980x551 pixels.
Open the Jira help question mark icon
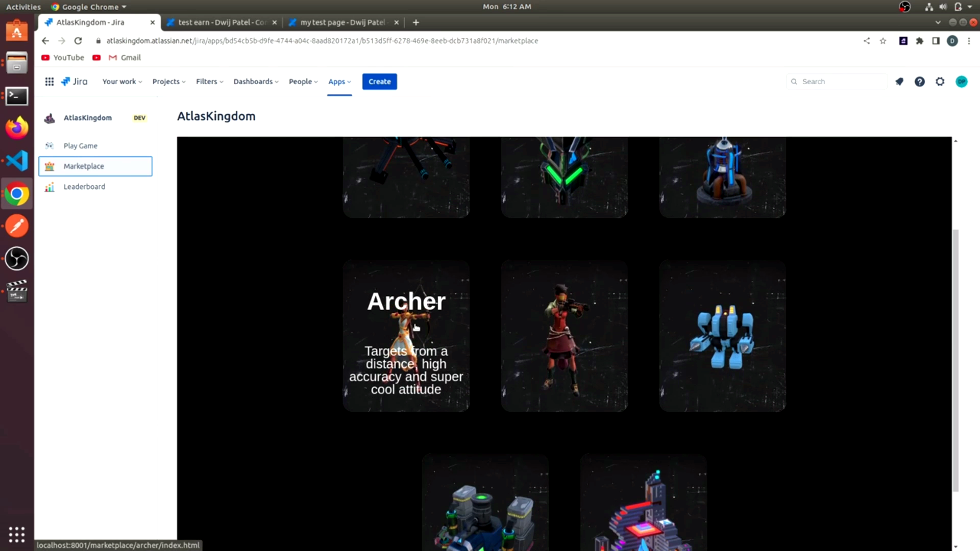point(919,82)
